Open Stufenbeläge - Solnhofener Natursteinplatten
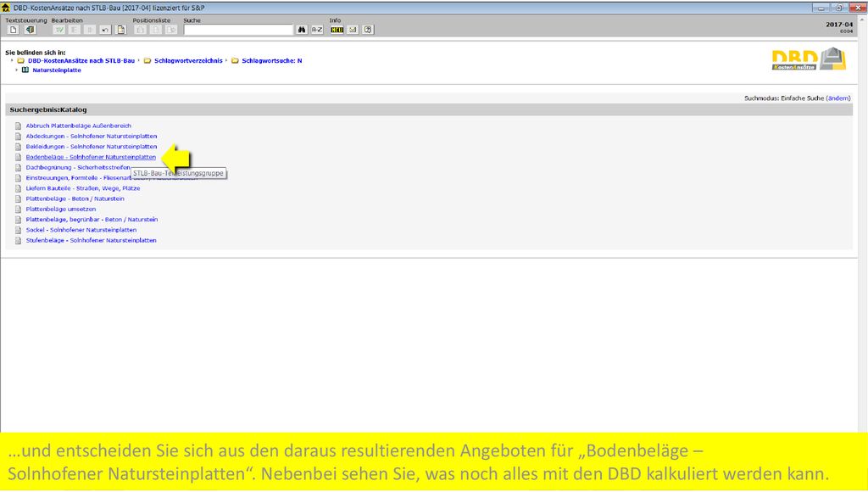Screen dimensions: 868x492 click(x=92, y=240)
